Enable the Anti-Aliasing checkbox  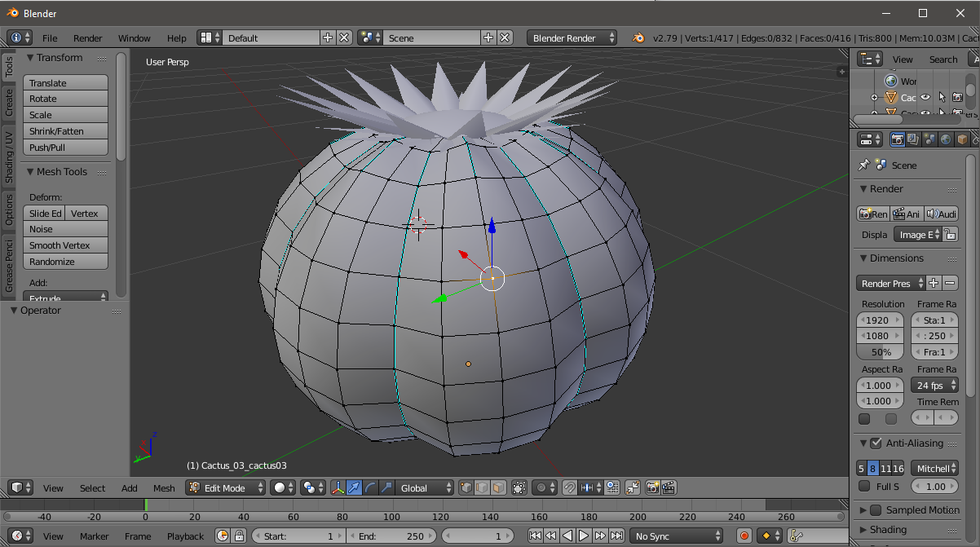click(x=876, y=443)
